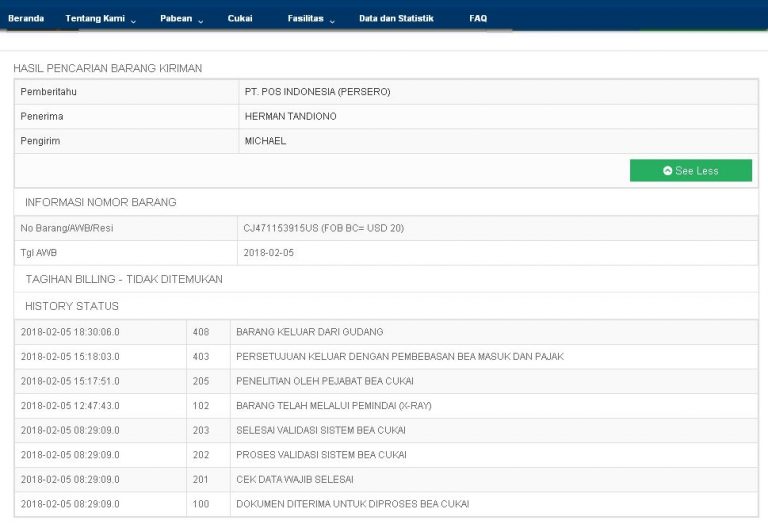
Task: Select status code 100
Action: click(x=201, y=504)
